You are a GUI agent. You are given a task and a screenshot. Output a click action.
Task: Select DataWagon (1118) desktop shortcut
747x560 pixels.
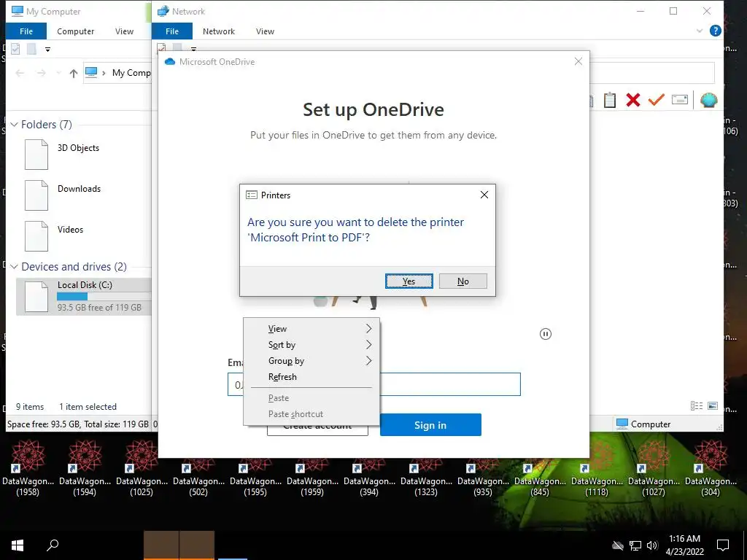pos(597,468)
